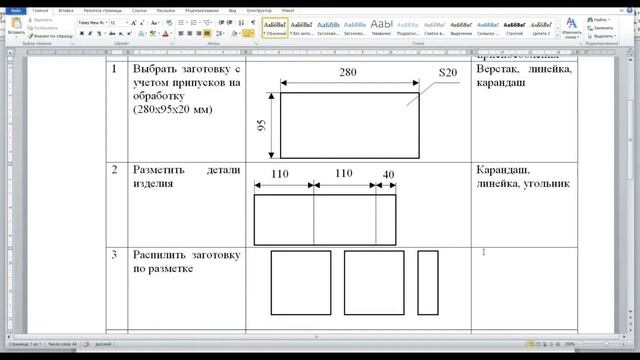Image resolution: width=640 pixels, height=360 pixels.
Task: Switch to the Разметка страницы tab
Action: (102, 11)
